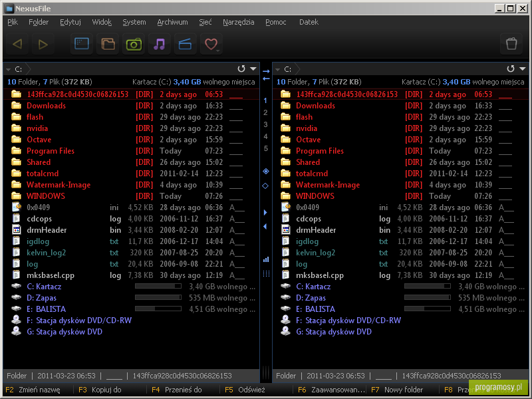This screenshot has height=399, width=532.
Task: Click F3 Kopiuj do button
Action: click(100, 390)
